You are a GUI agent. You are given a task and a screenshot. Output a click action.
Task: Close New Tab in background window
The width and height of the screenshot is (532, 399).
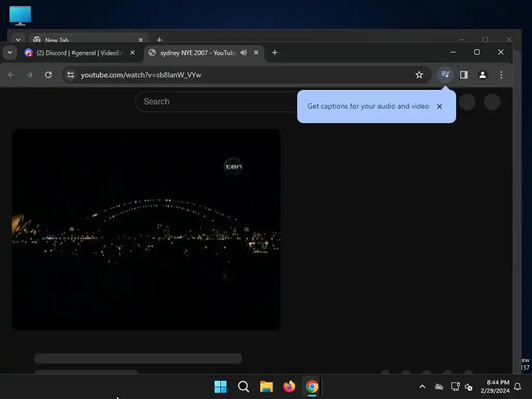[x=141, y=39]
